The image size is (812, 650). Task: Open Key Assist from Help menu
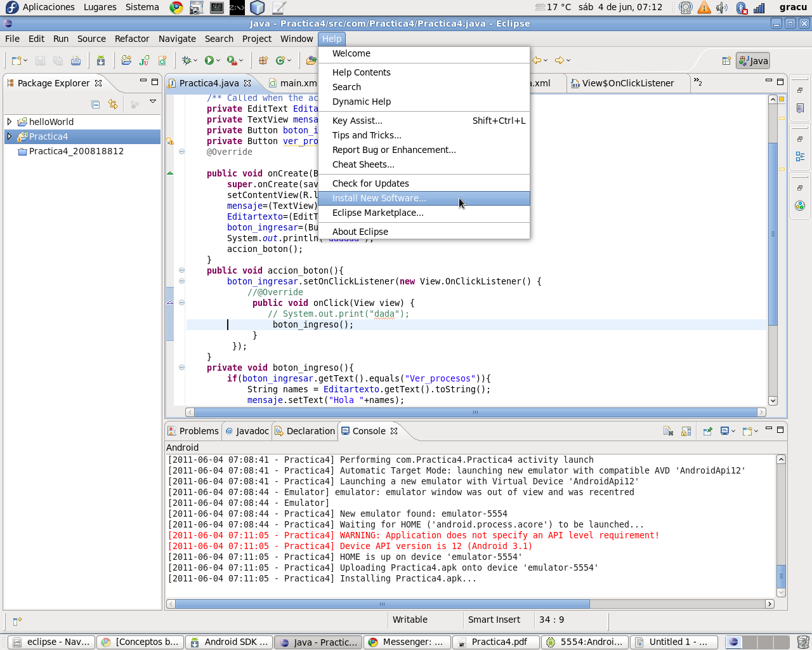point(424,121)
